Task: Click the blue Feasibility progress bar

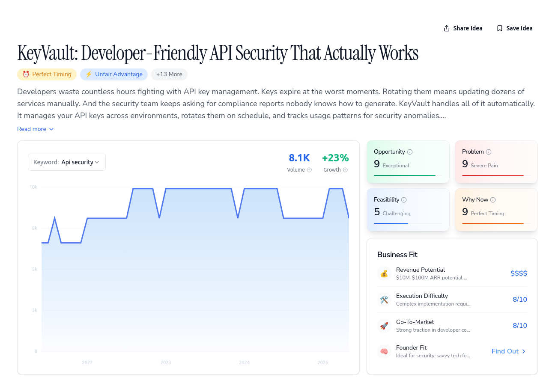Action: click(x=391, y=223)
